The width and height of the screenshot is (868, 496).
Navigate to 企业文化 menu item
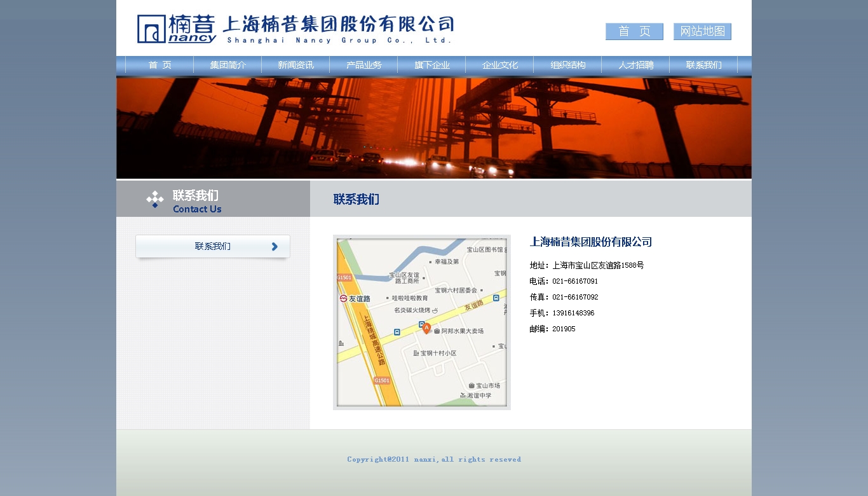[499, 65]
